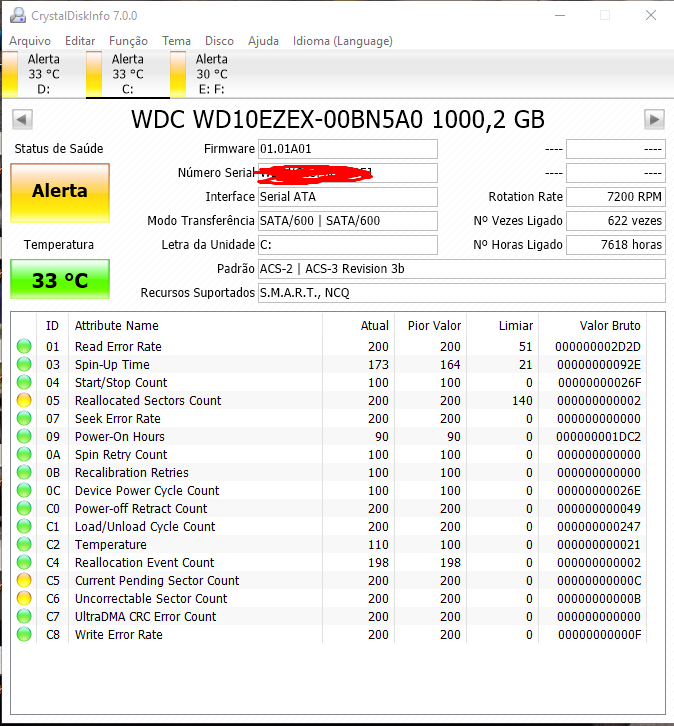Open the Idioma (Language) menu

[x=343, y=41]
